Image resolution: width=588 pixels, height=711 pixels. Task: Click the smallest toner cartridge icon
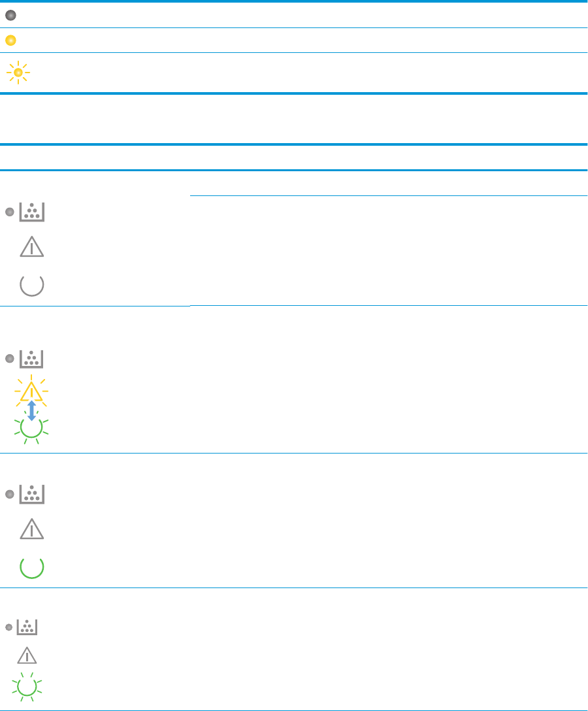(27, 627)
